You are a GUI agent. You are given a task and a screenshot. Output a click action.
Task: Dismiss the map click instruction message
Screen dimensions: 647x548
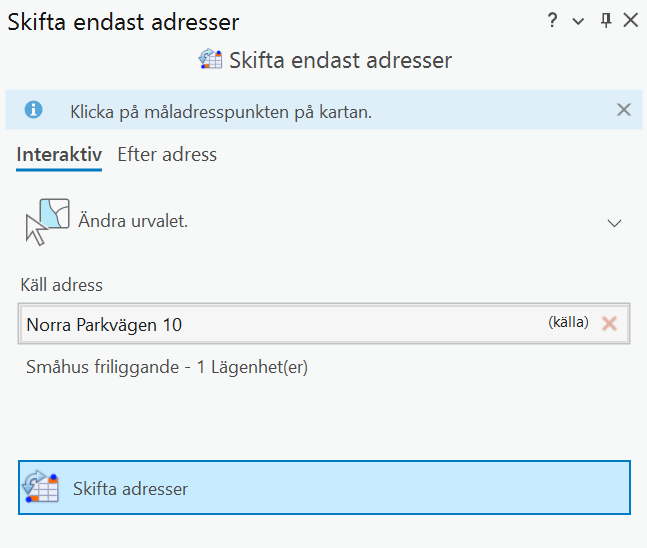[x=624, y=110]
